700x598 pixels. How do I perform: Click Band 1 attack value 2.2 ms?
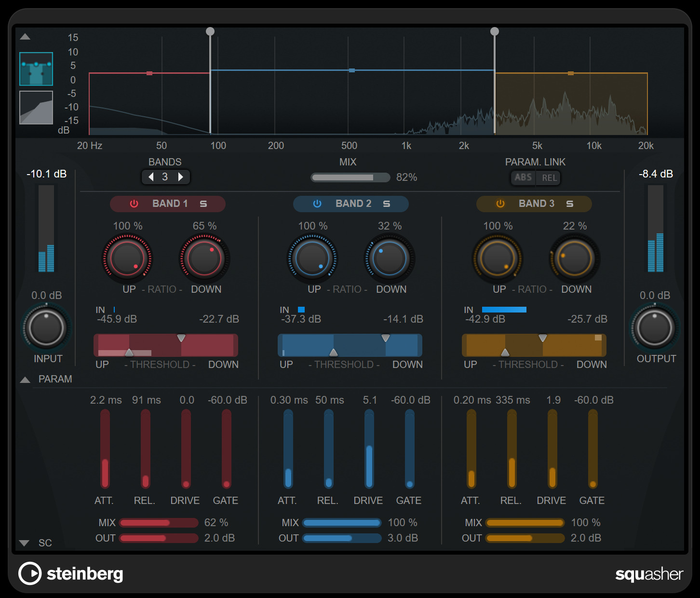(x=106, y=400)
